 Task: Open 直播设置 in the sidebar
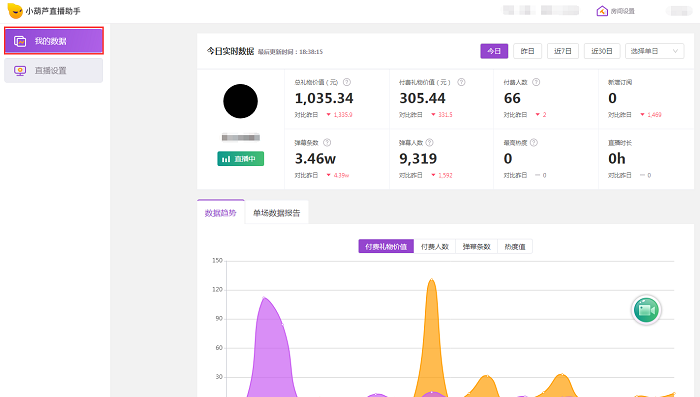tap(54, 71)
